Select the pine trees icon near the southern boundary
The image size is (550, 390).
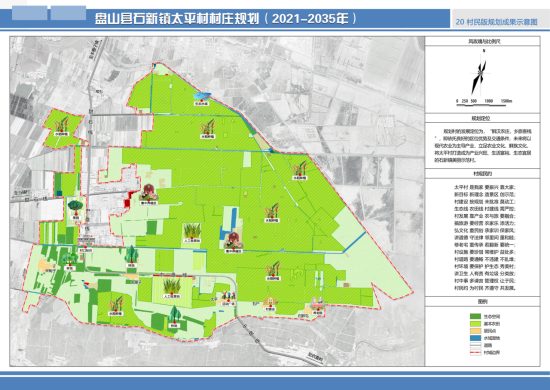click(174, 315)
